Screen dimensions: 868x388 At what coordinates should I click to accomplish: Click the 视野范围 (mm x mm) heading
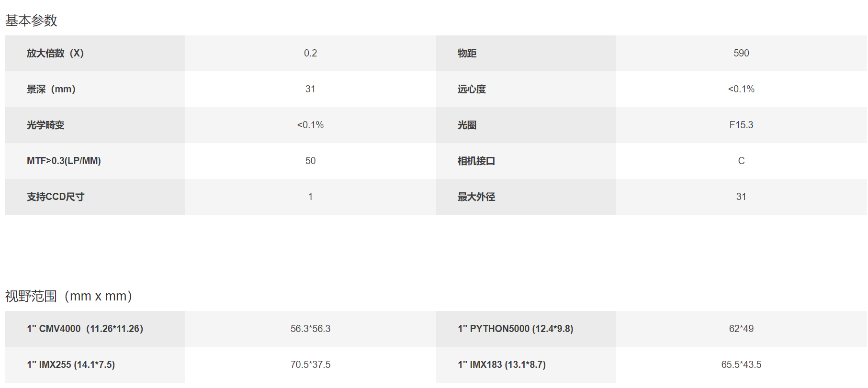(68, 296)
